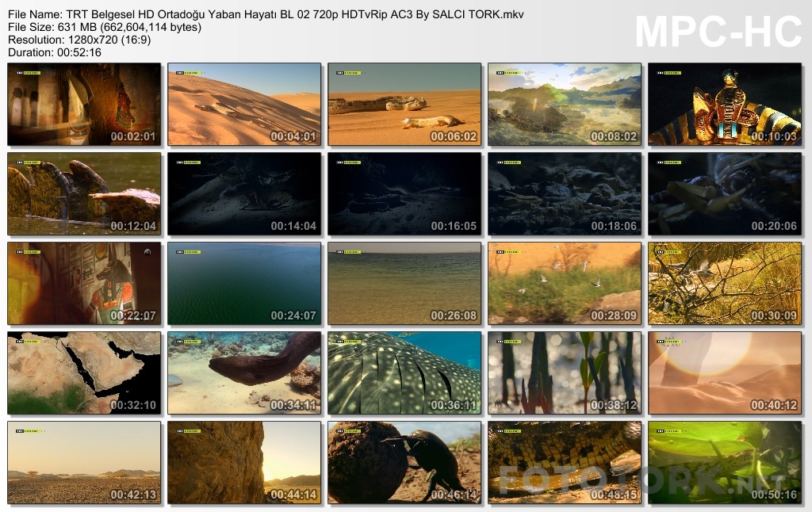Image resolution: width=812 pixels, height=512 pixels.
Task: Click the File Name text line
Action: [x=266, y=14]
